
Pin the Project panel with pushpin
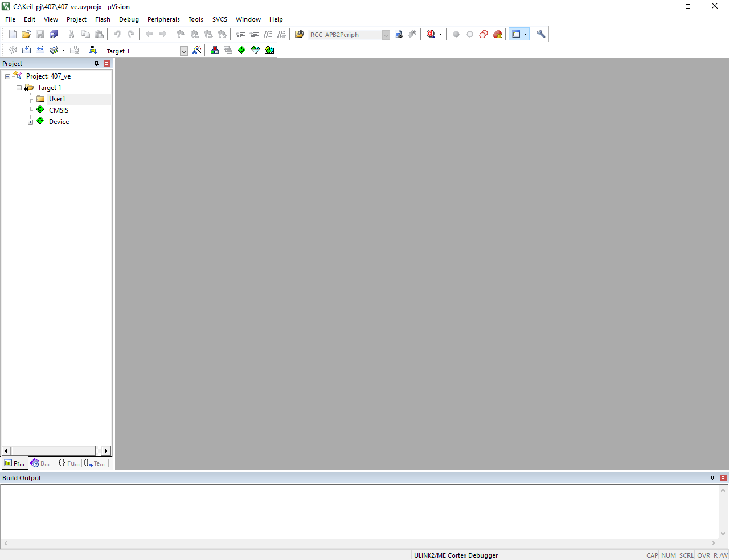coord(96,64)
